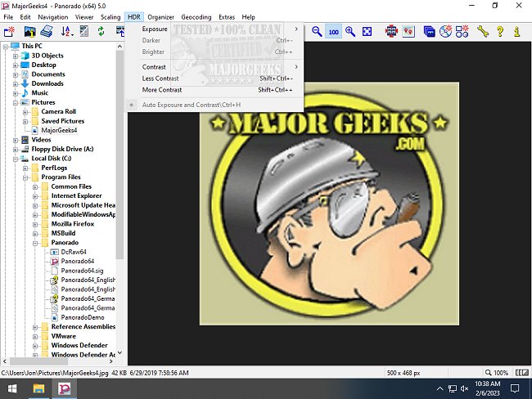Open the Geocoding menu

point(196,17)
